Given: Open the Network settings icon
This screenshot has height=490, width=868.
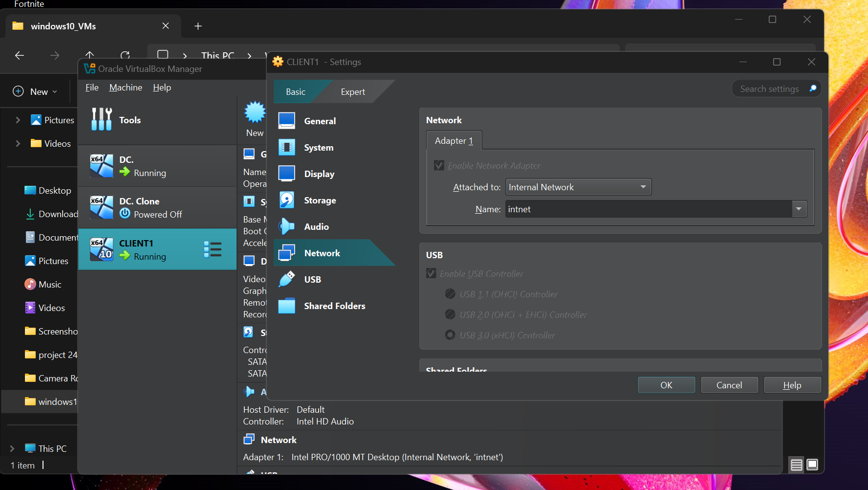Looking at the screenshot, I should coord(287,253).
